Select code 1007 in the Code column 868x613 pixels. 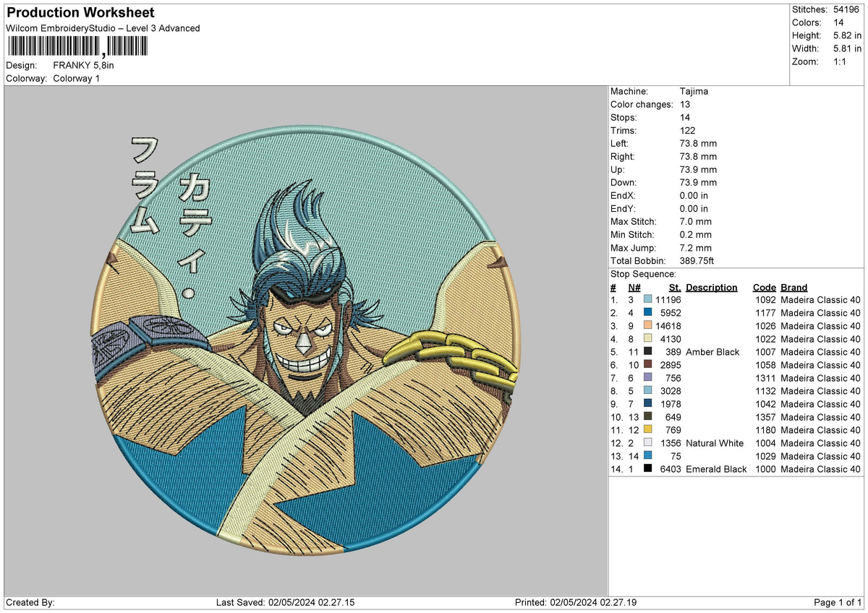[765, 352]
